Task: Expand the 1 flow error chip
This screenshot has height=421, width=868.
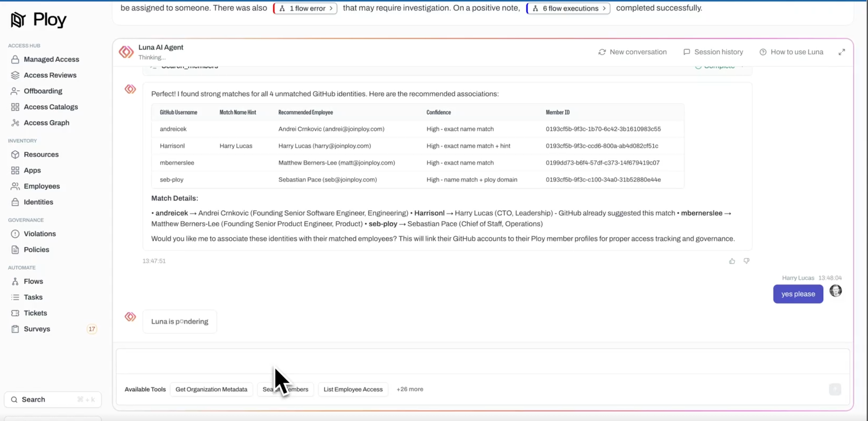Action: pyautogui.click(x=305, y=8)
